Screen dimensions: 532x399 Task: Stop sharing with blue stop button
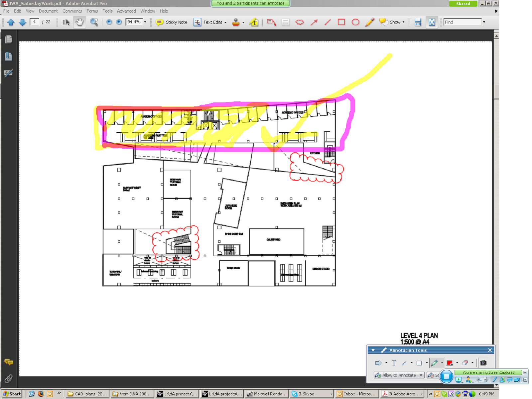[x=447, y=376]
